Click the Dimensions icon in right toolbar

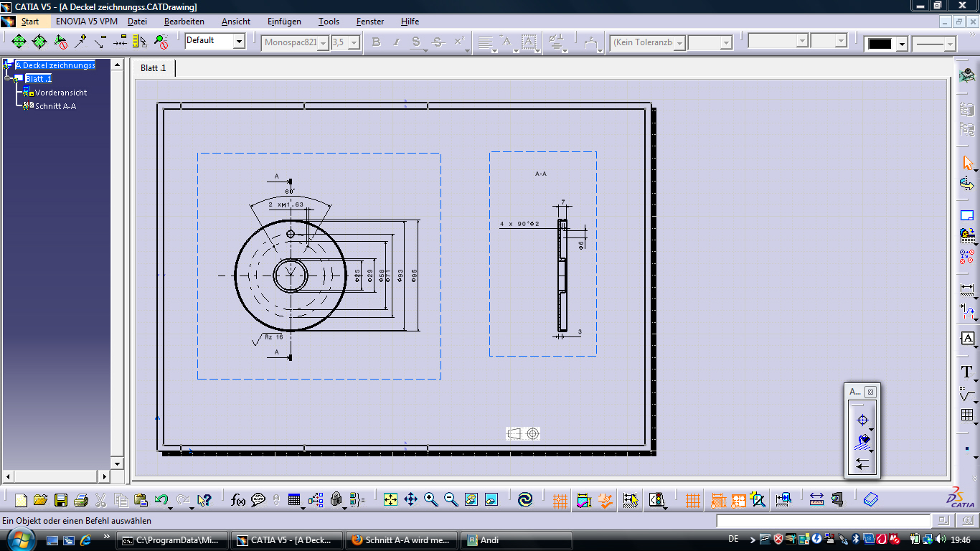[968, 291]
